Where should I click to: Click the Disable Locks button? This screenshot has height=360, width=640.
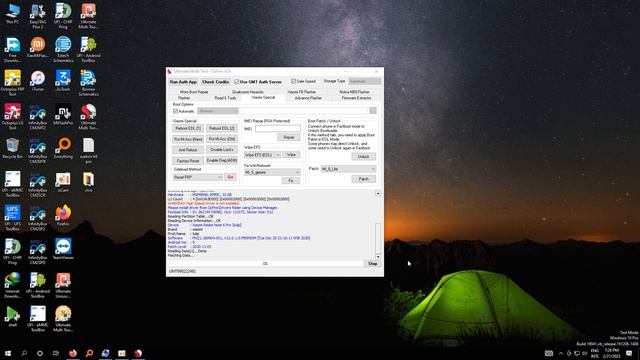coord(222,150)
